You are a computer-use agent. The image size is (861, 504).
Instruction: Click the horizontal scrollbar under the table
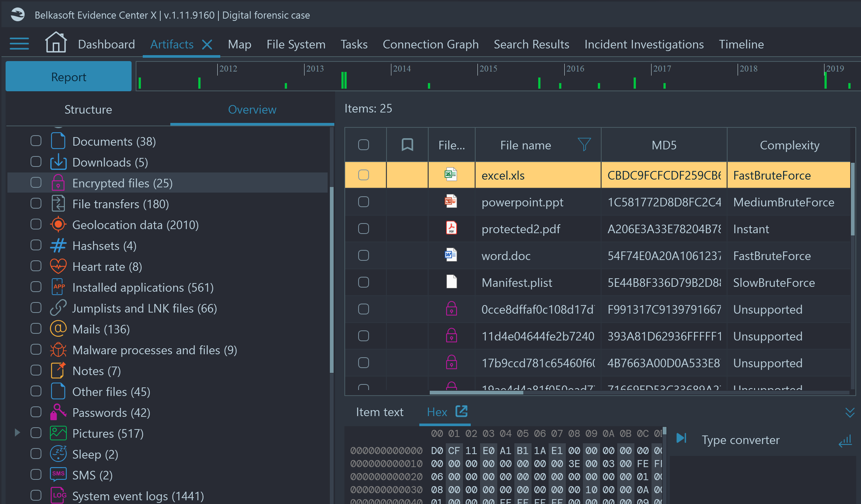[476, 393]
